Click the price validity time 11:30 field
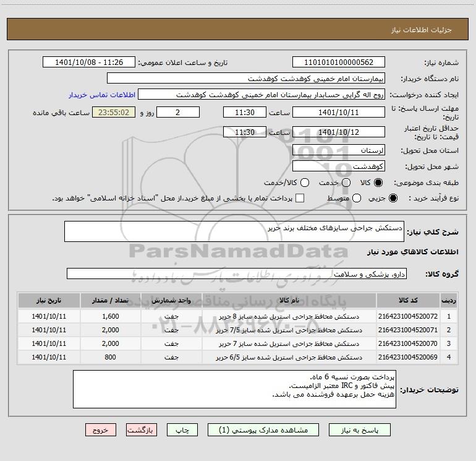The height and width of the screenshot is (461, 476). click(245, 132)
